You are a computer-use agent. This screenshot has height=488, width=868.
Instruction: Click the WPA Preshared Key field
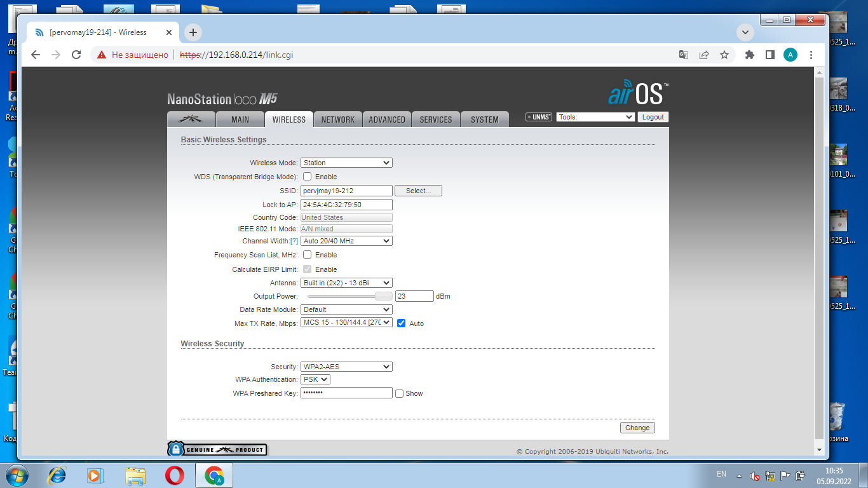[346, 393]
